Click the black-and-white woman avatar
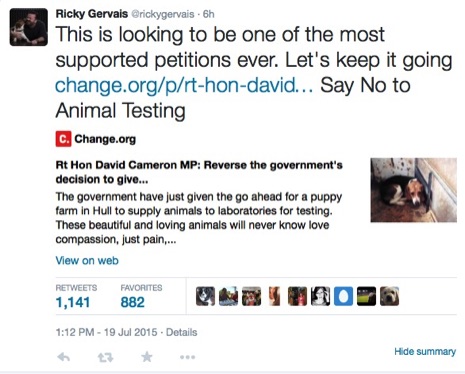The image size is (465, 374). pos(320,296)
